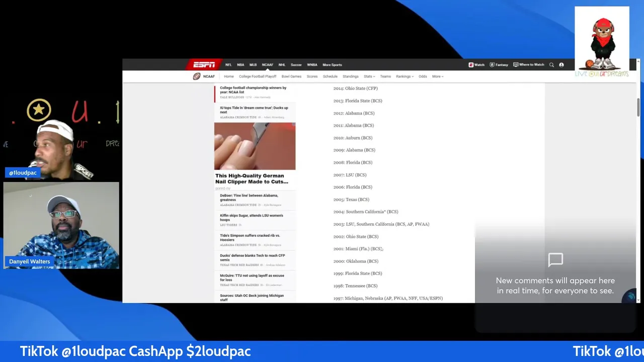Open 'Utah OC Beck joining Michigan' article
Image resolution: width=644 pixels, height=362 pixels.
[252, 297]
